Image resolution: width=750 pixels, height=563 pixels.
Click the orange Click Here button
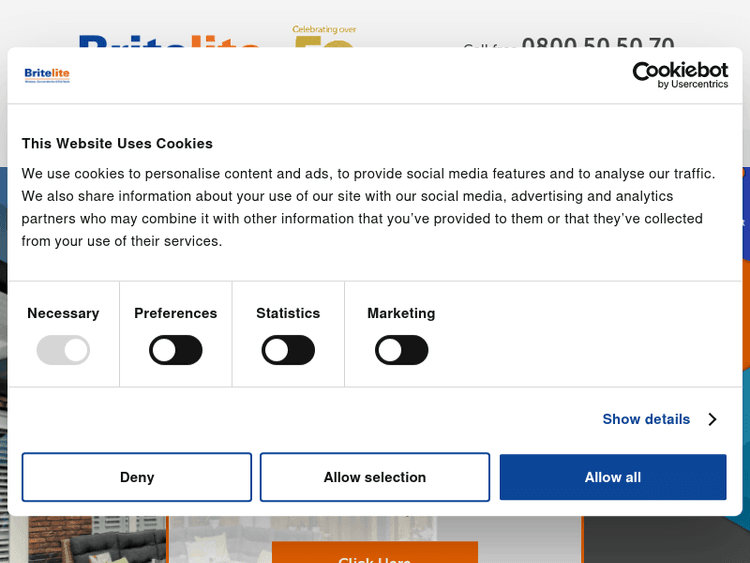[375, 553]
